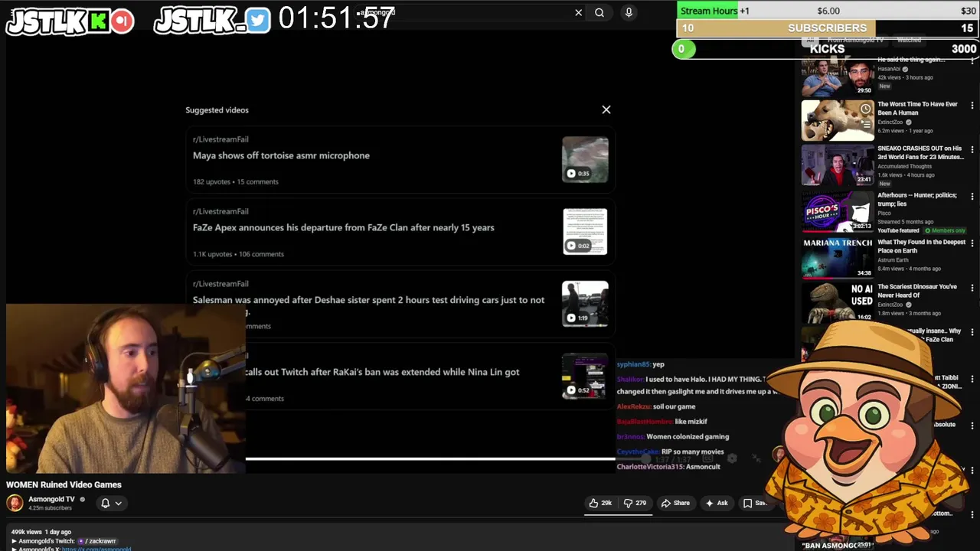Screen dimensions: 980x551
Task: Click chat message from CharlotteVictoria315
Action: [x=668, y=467]
